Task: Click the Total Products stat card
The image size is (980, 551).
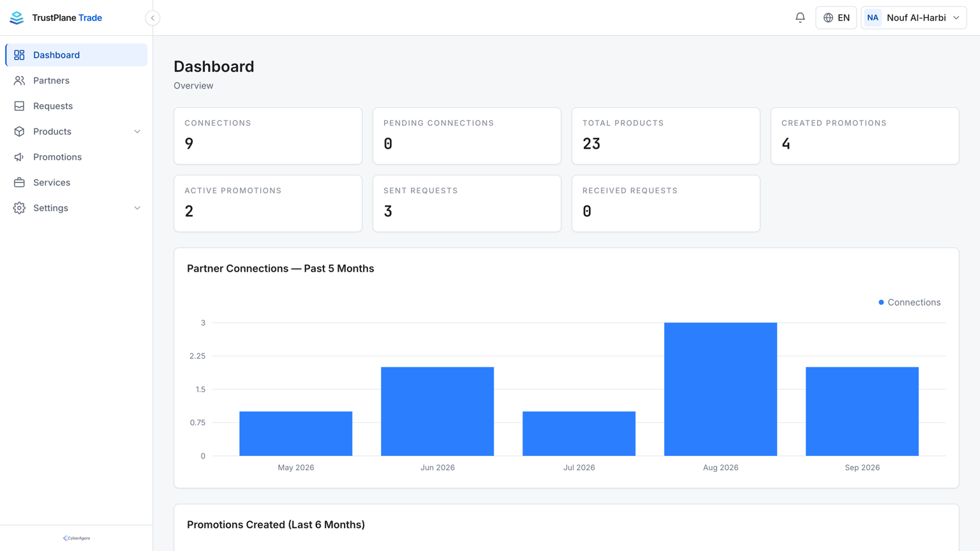Action: 666,136
